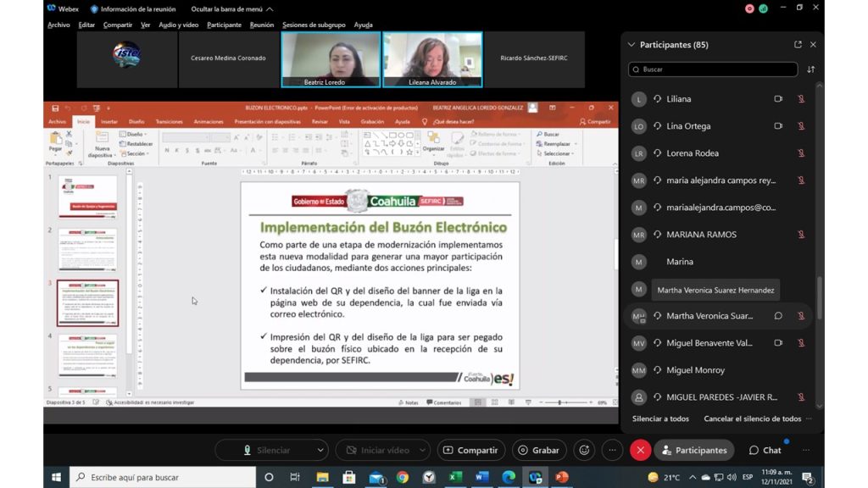Collapse the Participantes (85) panel header
Screen dimensions: 868x488
tap(631, 45)
